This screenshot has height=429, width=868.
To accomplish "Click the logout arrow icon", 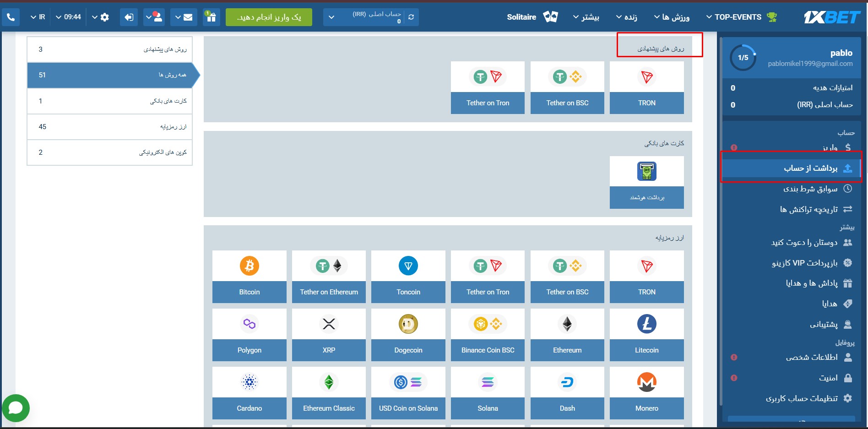I will (129, 17).
